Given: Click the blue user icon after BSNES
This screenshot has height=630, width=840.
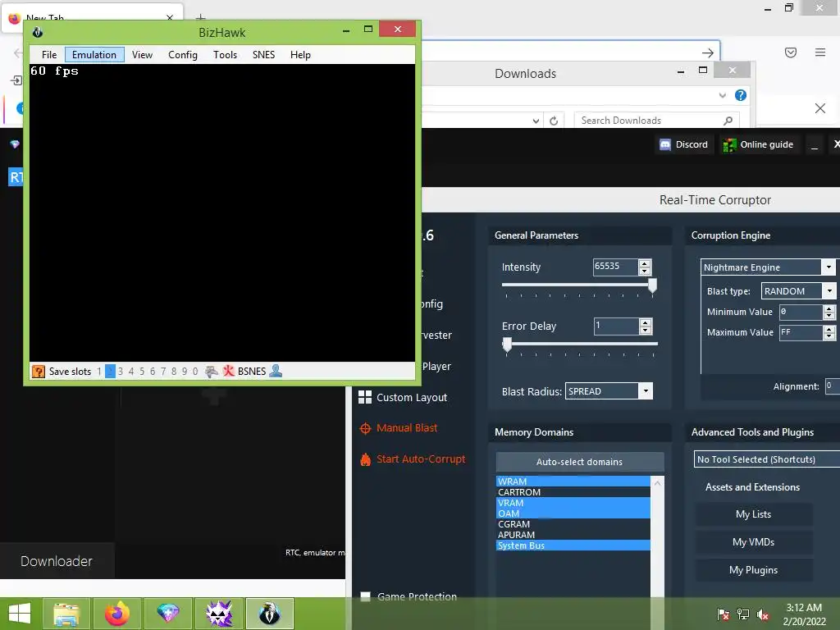Looking at the screenshot, I should tap(276, 371).
